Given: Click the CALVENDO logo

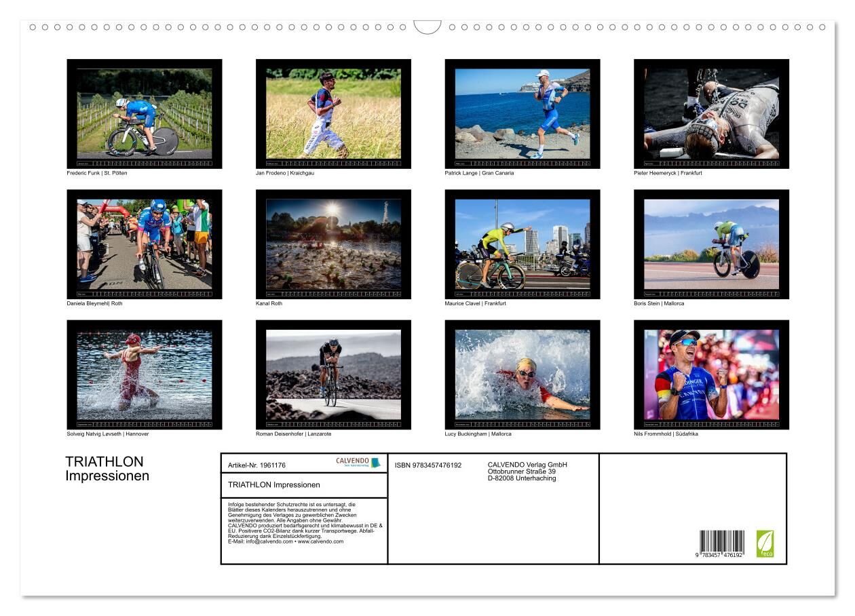Looking at the screenshot, I should pos(358,463).
